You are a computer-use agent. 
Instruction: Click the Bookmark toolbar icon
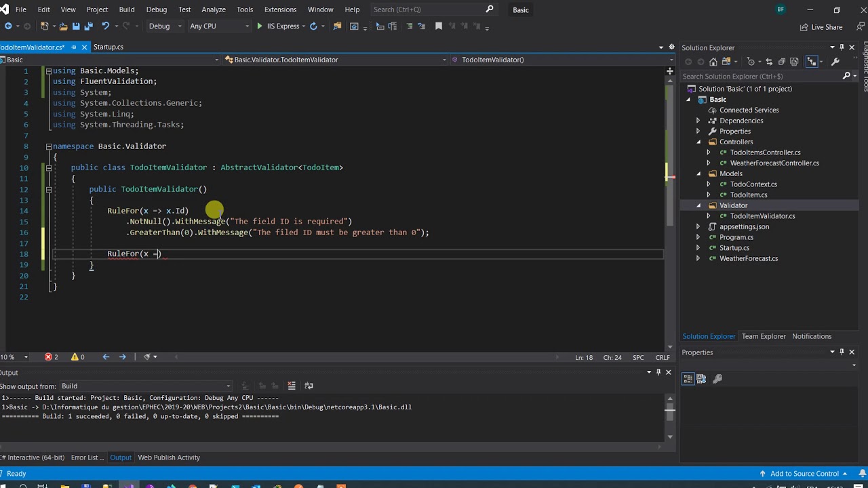click(x=439, y=26)
